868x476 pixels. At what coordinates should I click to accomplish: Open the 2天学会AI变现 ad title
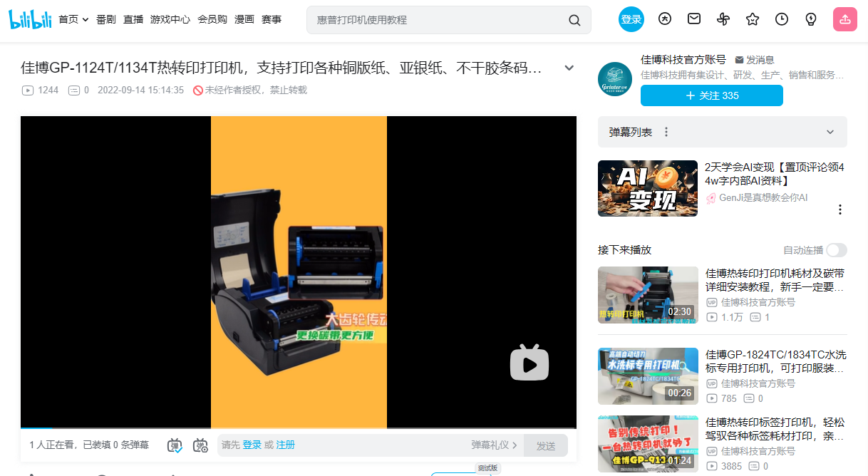click(x=775, y=174)
